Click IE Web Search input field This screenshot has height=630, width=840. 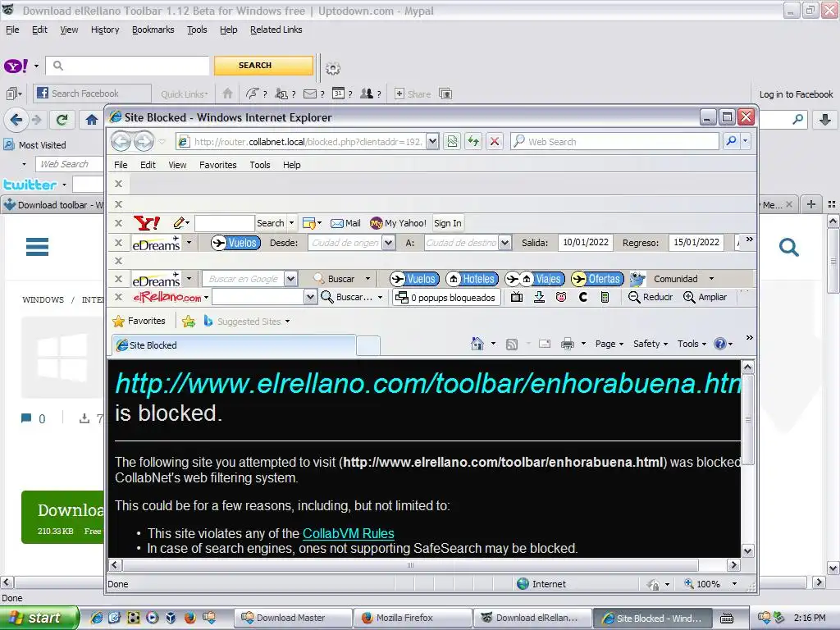[614, 141]
